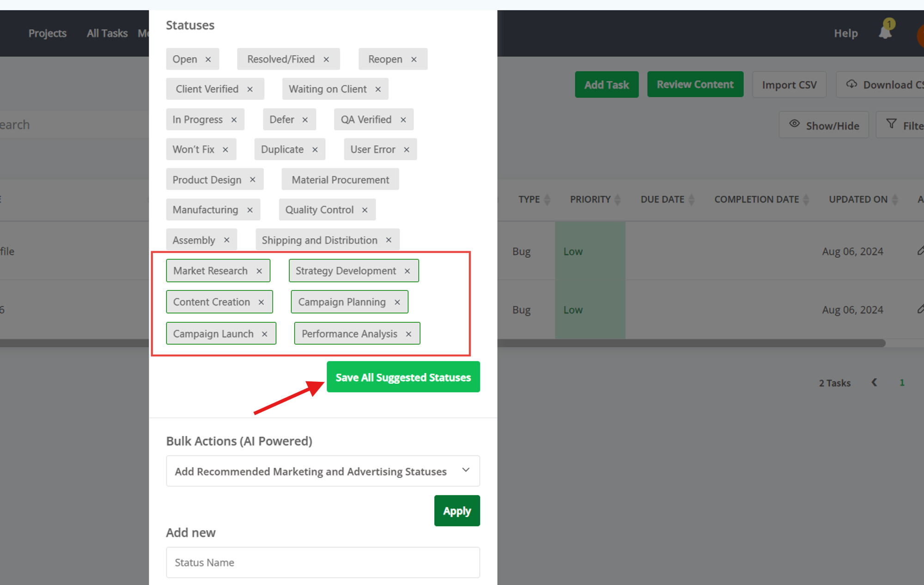Go to previous page using left chevron

(x=875, y=382)
